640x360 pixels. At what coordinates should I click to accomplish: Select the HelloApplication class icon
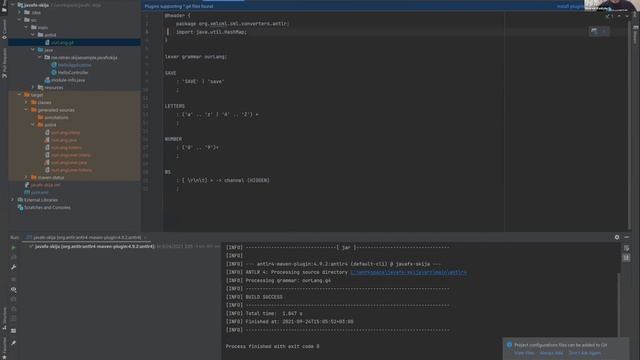tap(53, 65)
